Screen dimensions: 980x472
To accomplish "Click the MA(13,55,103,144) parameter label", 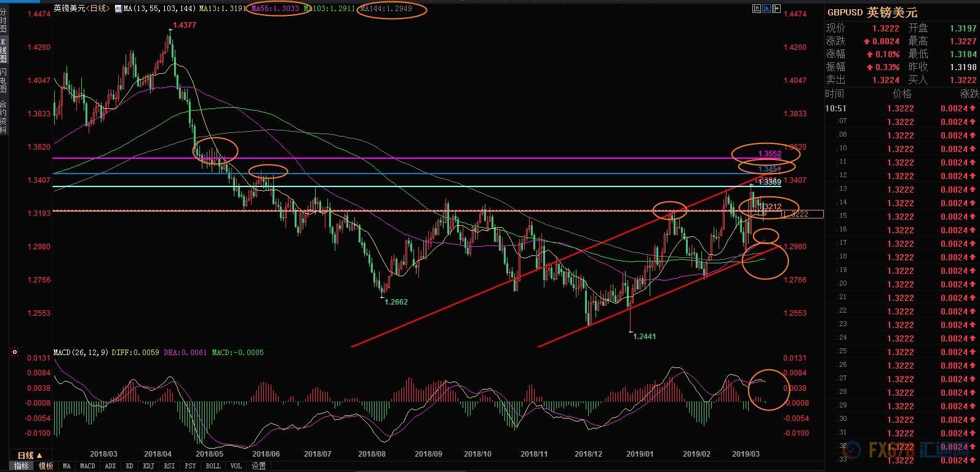I will 159,9.
